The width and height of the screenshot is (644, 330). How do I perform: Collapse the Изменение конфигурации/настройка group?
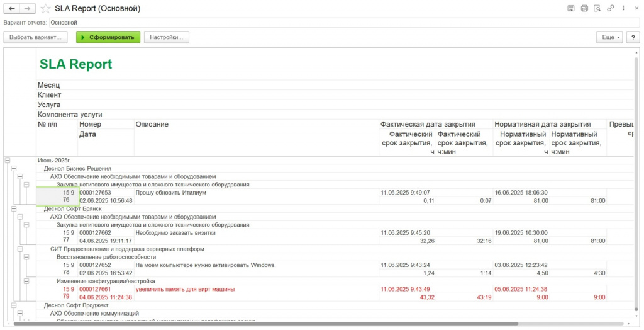click(26, 281)
